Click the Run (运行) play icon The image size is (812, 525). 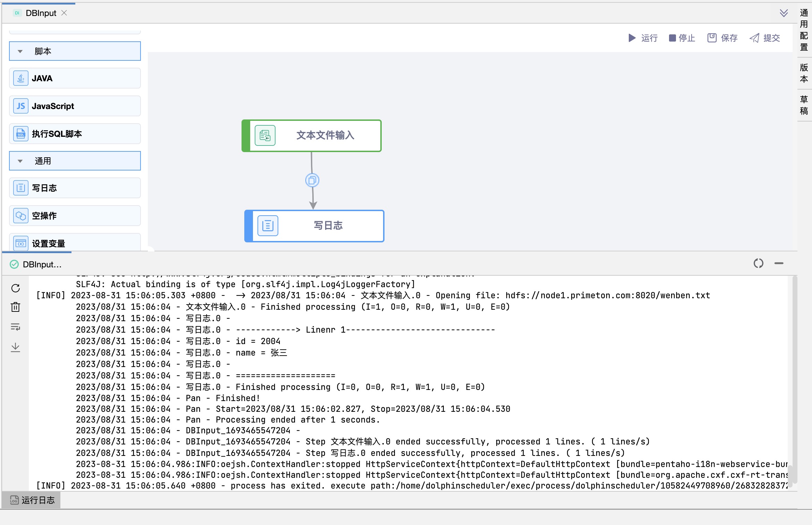[x=632, y=38]
